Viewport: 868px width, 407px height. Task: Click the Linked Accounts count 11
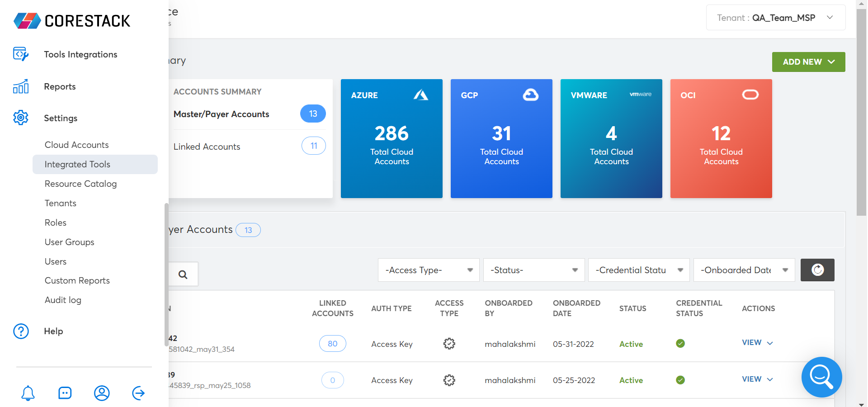(314, 146)
